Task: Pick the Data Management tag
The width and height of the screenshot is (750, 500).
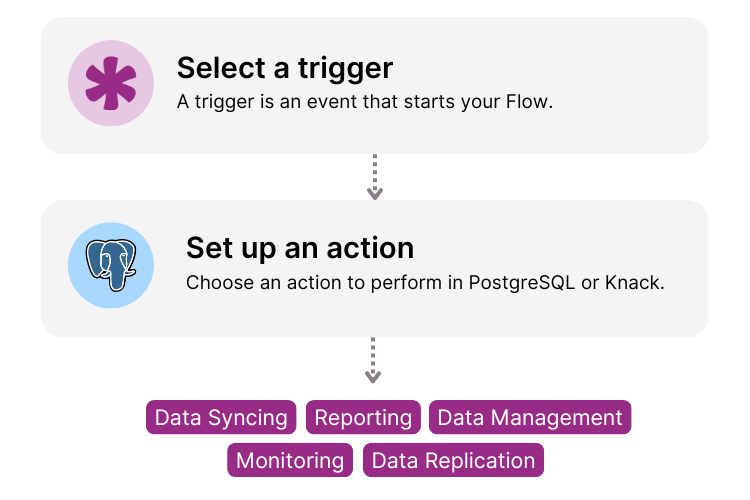Action: point(530,417)
